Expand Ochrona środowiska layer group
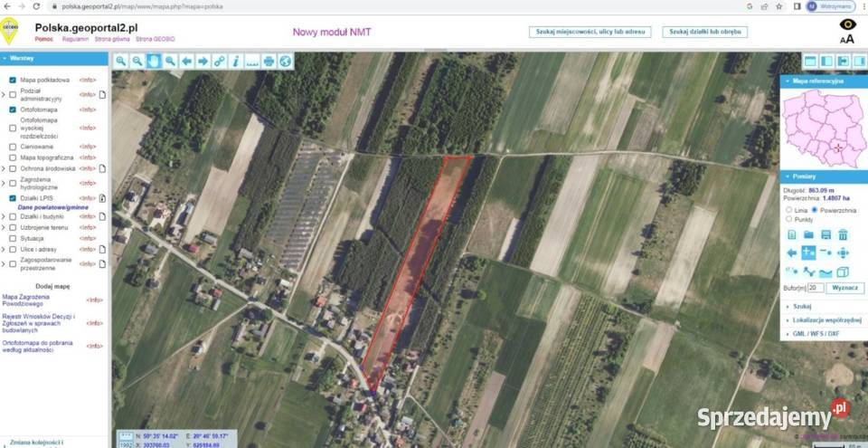 [4, 168]
